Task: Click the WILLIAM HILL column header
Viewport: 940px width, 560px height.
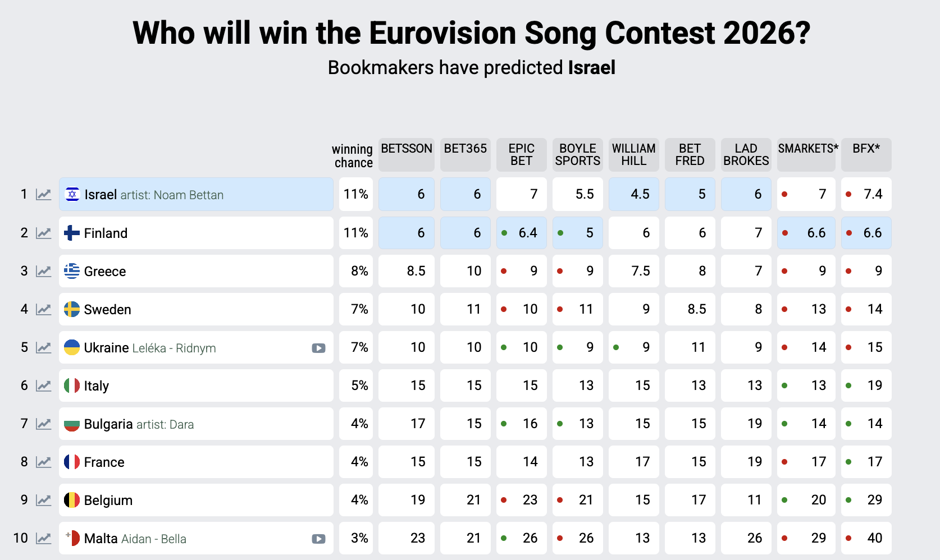Action: pos(634,154)
